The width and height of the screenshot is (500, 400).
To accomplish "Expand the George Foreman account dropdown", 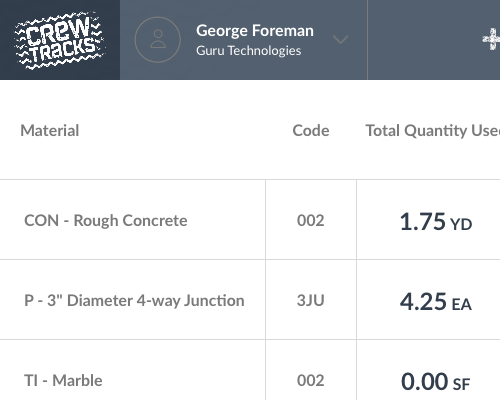I will 341,40.
